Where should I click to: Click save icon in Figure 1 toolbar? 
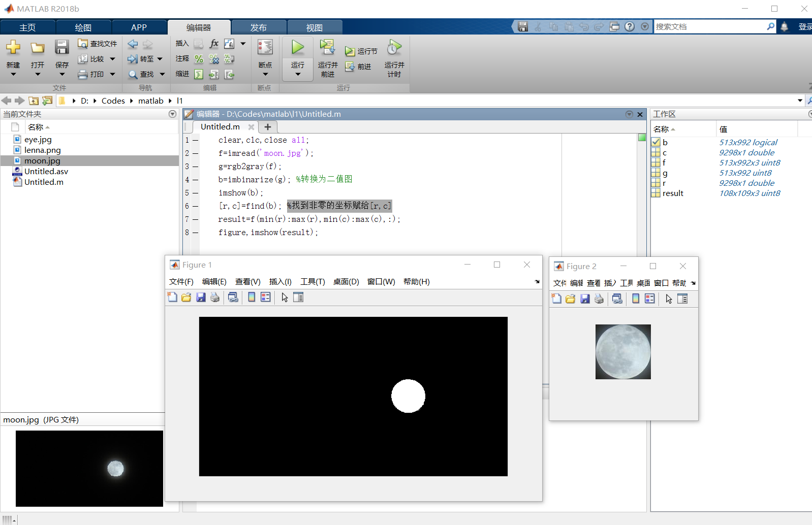201,297
